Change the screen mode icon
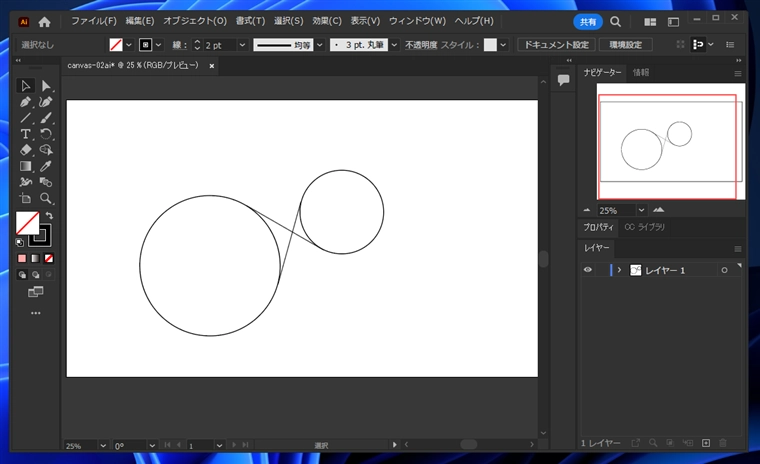The image size is (760, 464). 35,292
